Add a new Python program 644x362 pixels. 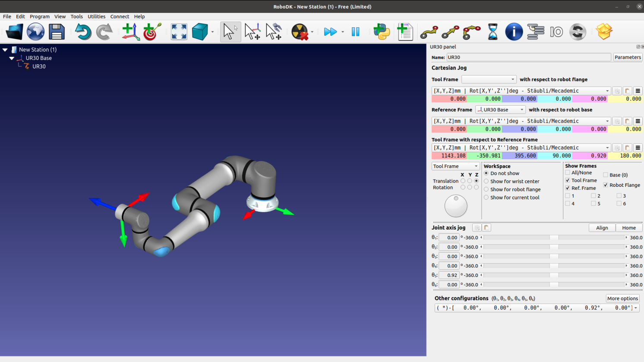[x=382, y=32]
